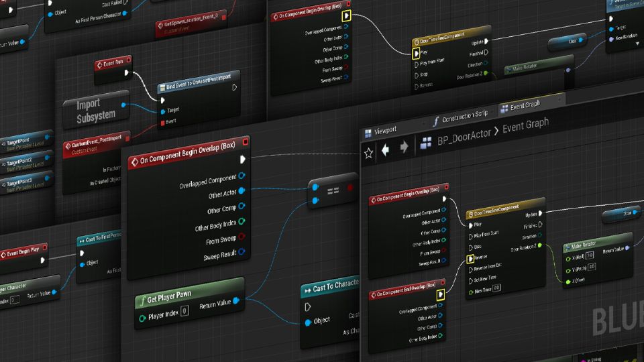Click the function icon on Get Player Pawn

142,300
